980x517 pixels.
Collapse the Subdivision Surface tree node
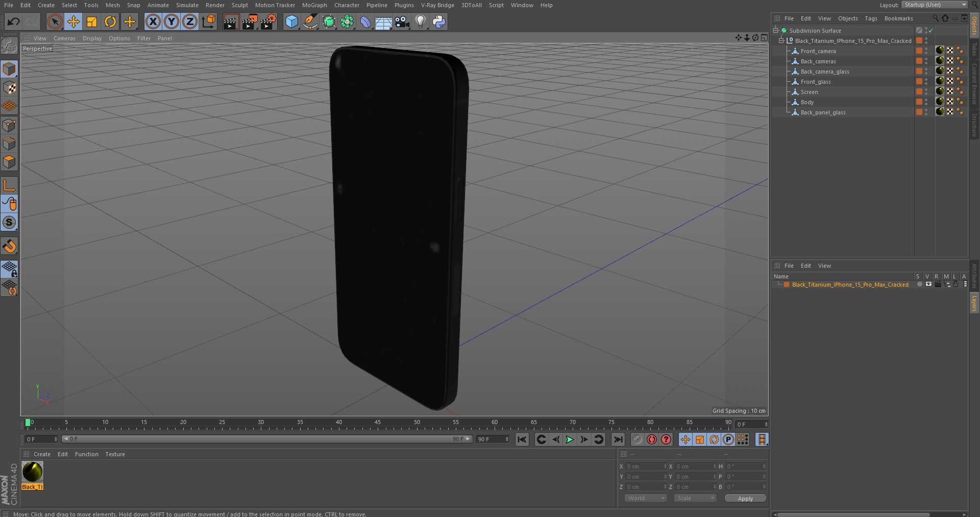coord(776,31)
